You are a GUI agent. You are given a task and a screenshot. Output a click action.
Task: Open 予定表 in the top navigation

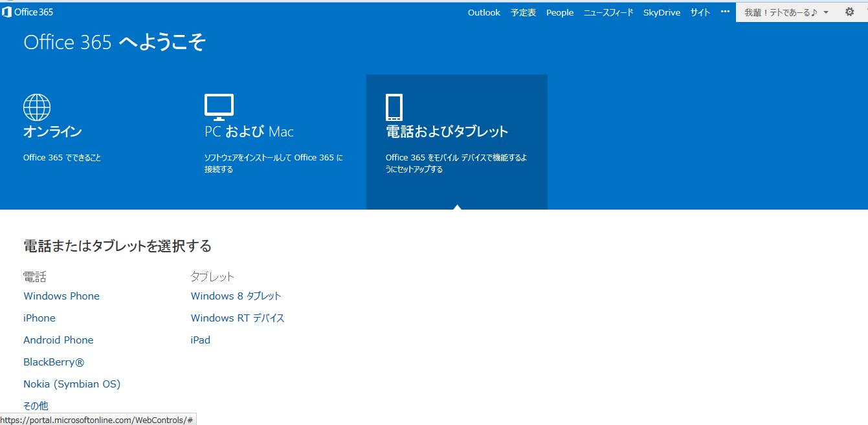click(523, 12)
